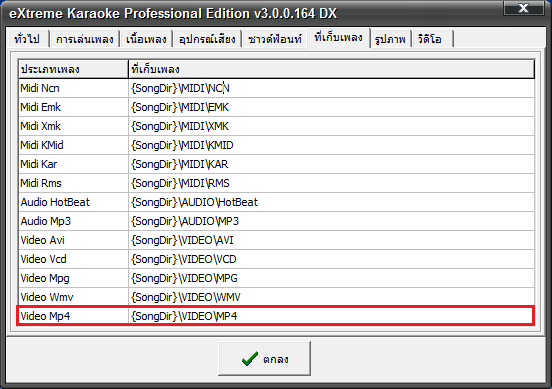Click the ประเภทเพลง column header

73,69
